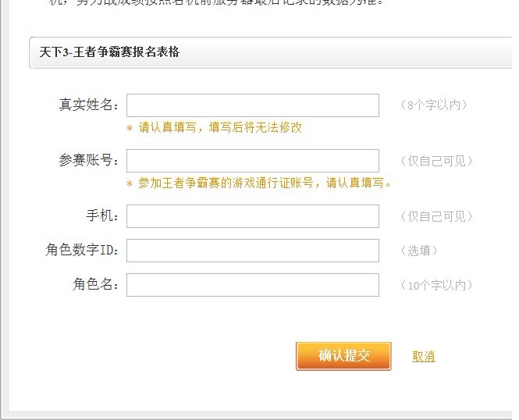Click the 参赛账号 field label
Viewport: 519px width, 420px height.
[x=88, y=161]
